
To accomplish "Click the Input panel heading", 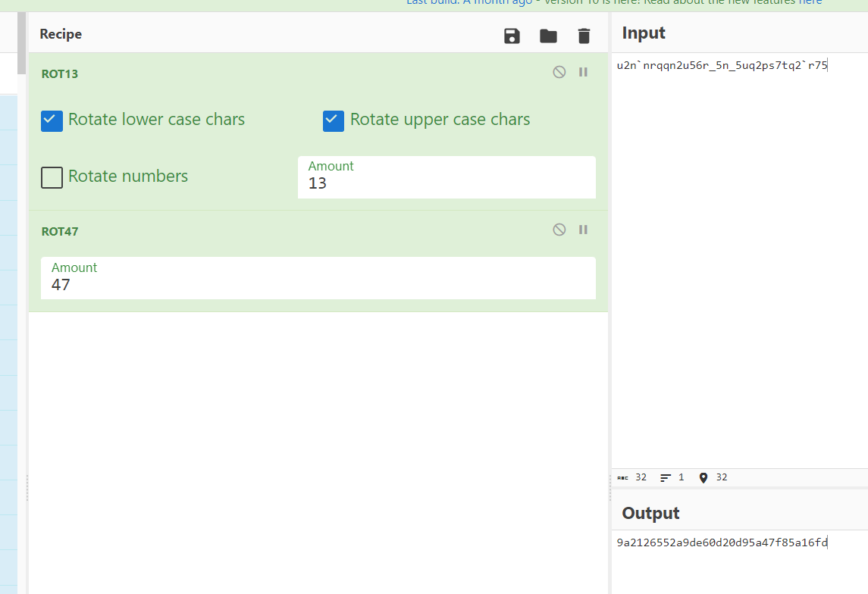I will 644,33.
